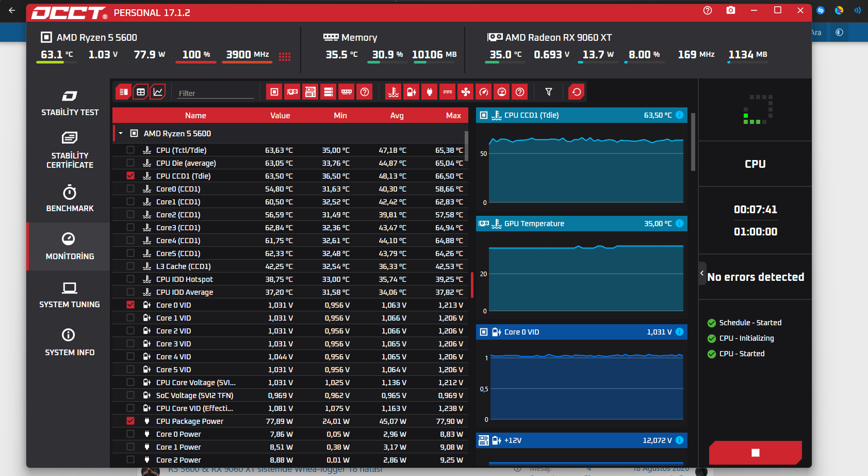Toggle temperature sensor type filter
This screenshot has width=868, height=476.
[x=394, y=92]
